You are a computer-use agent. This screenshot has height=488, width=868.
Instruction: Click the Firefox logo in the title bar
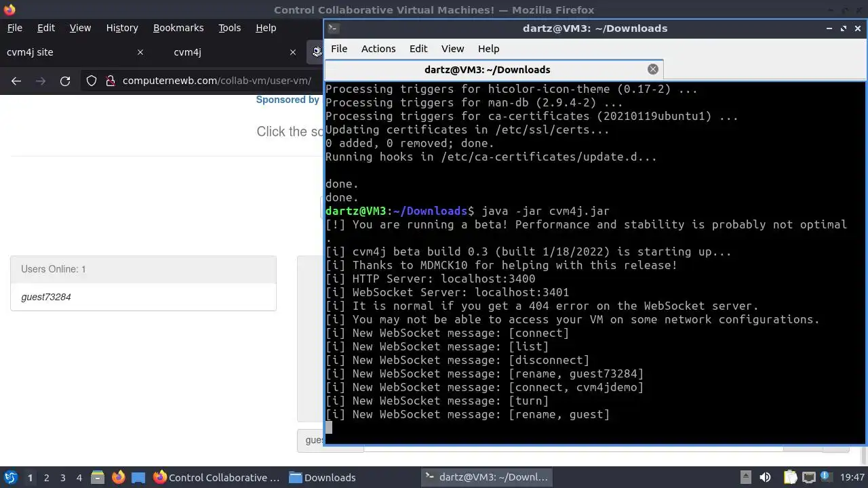pos(9,9)
